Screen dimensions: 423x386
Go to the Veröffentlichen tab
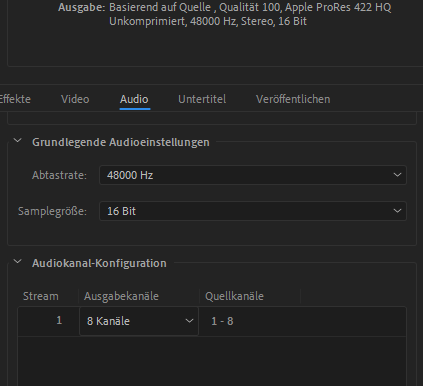[x=293, y=99]
